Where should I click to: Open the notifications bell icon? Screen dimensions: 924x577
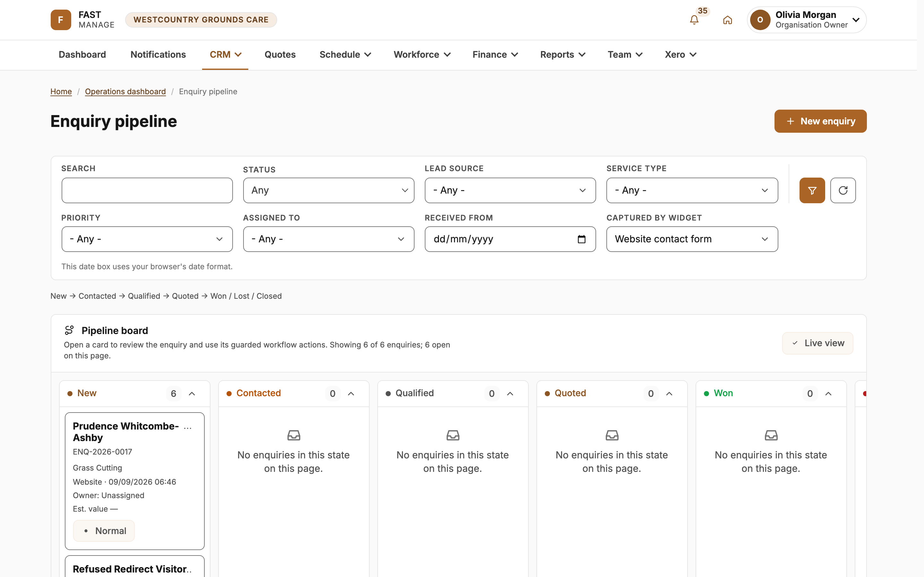(x=694, y=20)
